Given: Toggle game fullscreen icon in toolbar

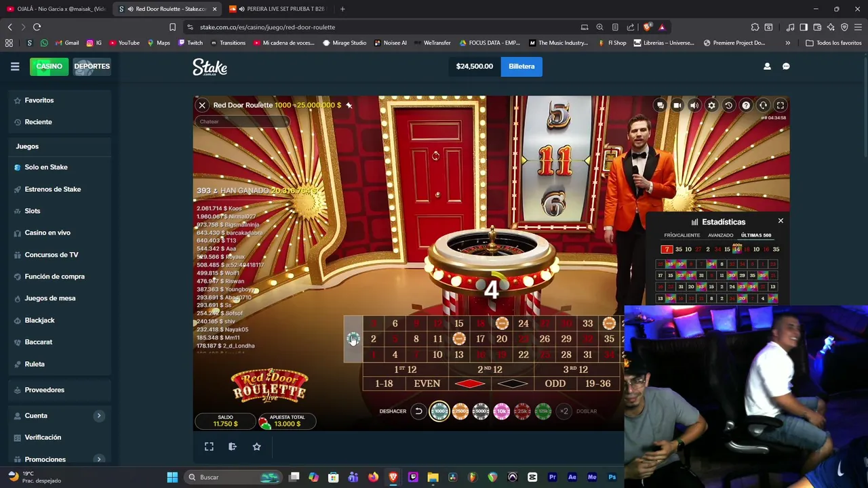Looking at the screenshot, I should [x=781, y=105].
